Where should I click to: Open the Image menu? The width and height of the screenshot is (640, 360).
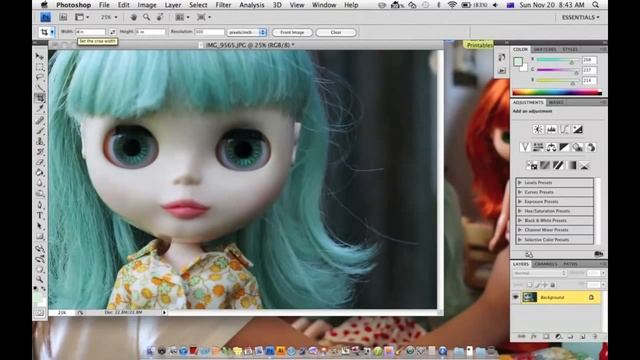point(147,5)
